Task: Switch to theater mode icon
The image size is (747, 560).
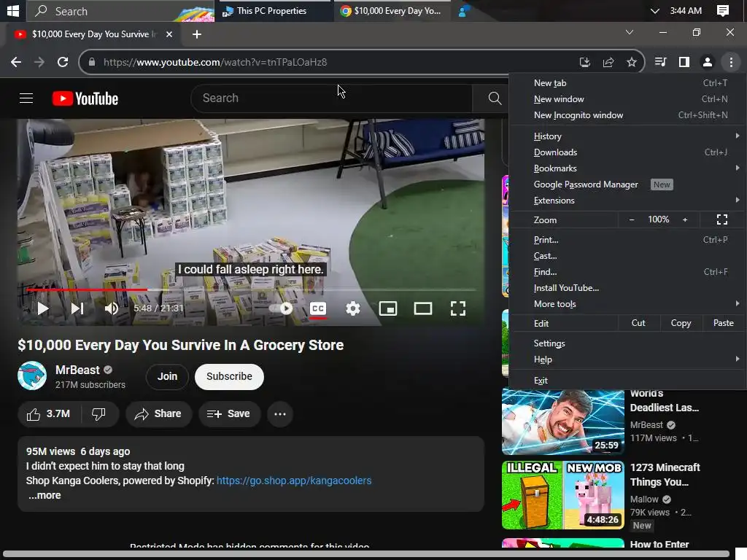Action: coord(423,308)
